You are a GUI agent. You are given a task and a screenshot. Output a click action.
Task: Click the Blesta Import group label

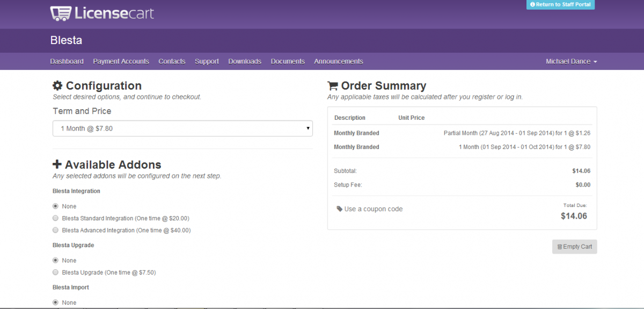71,288
